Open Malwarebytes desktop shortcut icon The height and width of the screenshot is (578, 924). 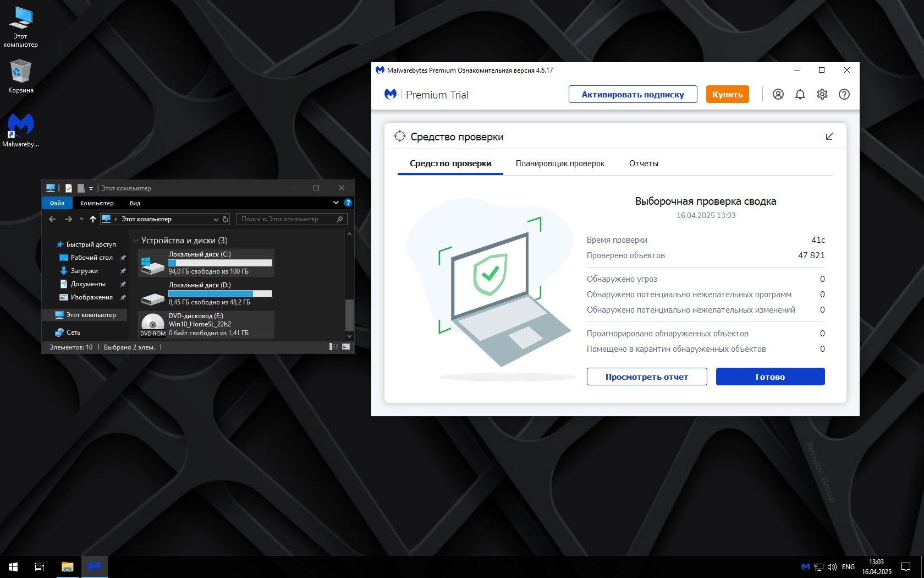pos(20,127)
